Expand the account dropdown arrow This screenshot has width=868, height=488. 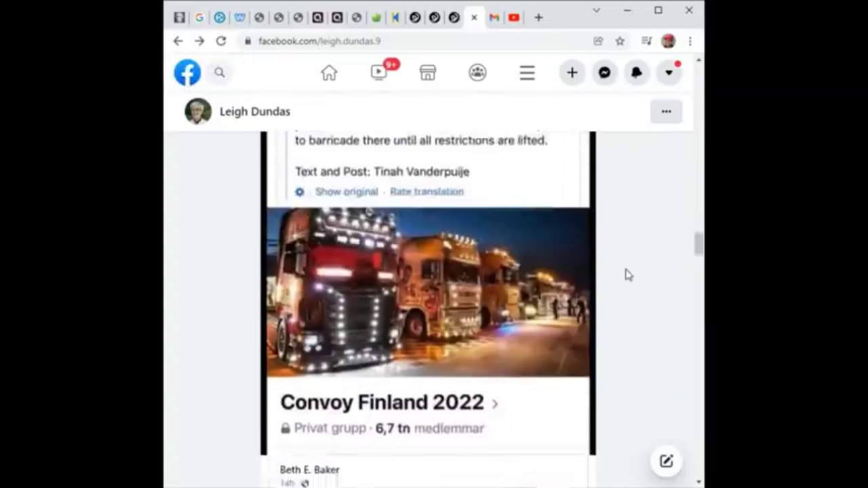coord(669,73)
